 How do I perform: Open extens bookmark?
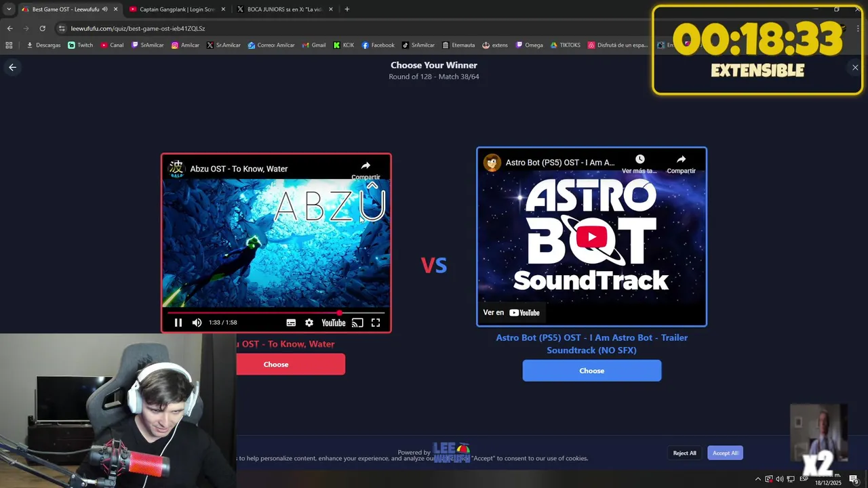[495, 45]
